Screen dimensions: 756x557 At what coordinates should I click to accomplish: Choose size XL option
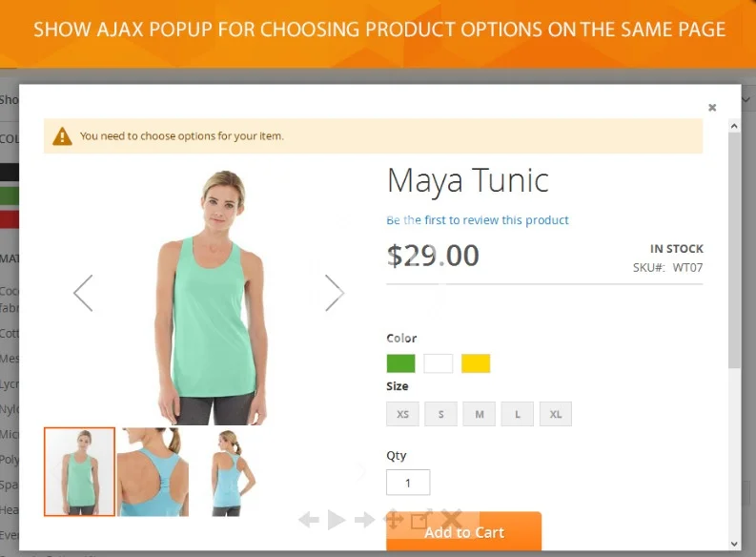click(556, 414)
